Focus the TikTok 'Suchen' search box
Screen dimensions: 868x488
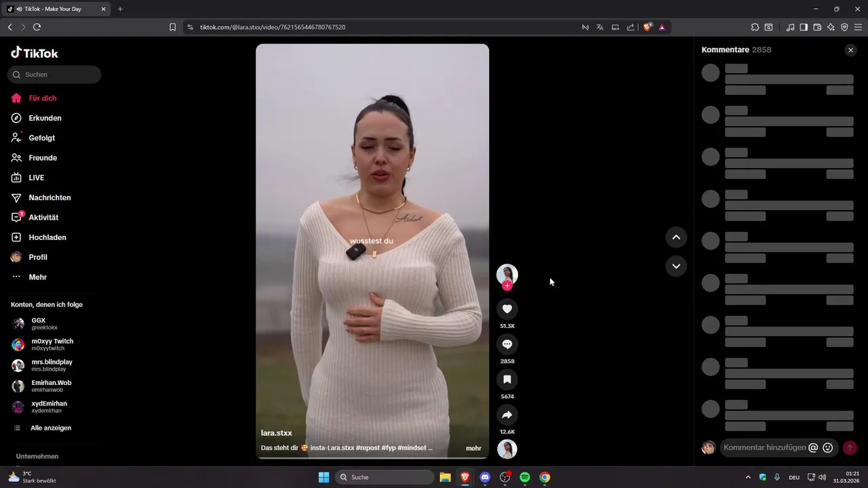tap(54, 75)
